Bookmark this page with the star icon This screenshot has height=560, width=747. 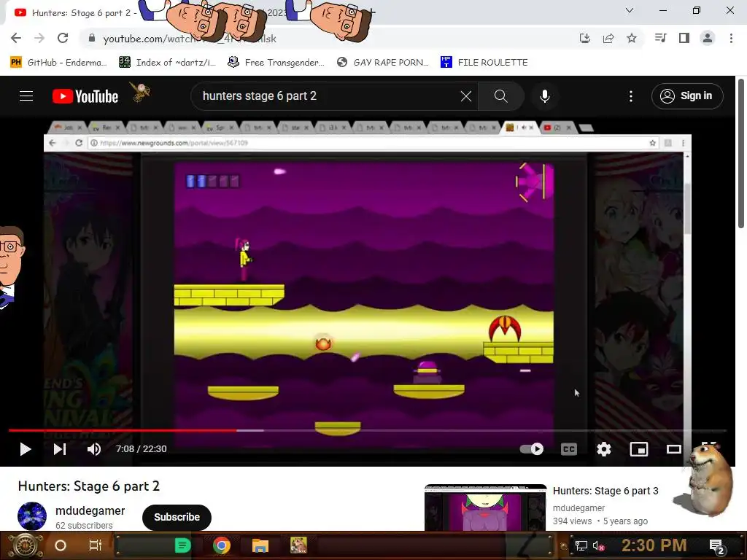point(632,38)
